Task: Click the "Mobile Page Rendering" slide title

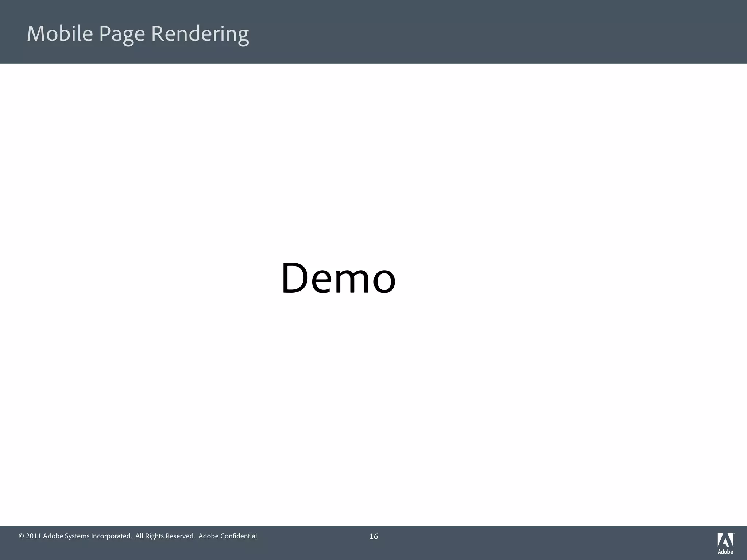Action: pos(138,34)
